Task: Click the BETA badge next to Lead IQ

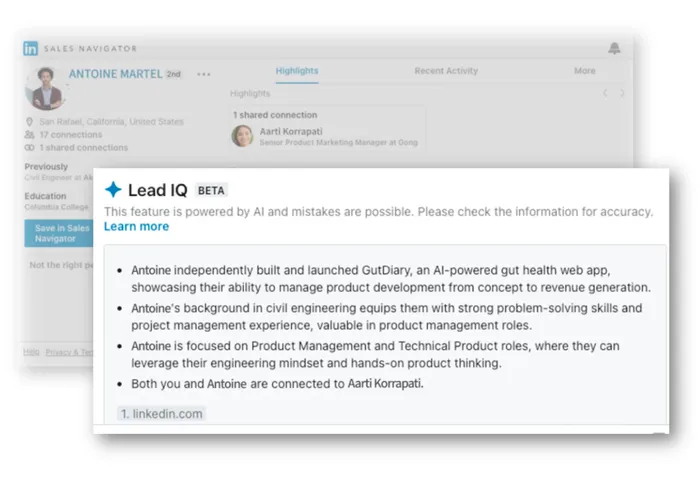Action: [211, 191]
